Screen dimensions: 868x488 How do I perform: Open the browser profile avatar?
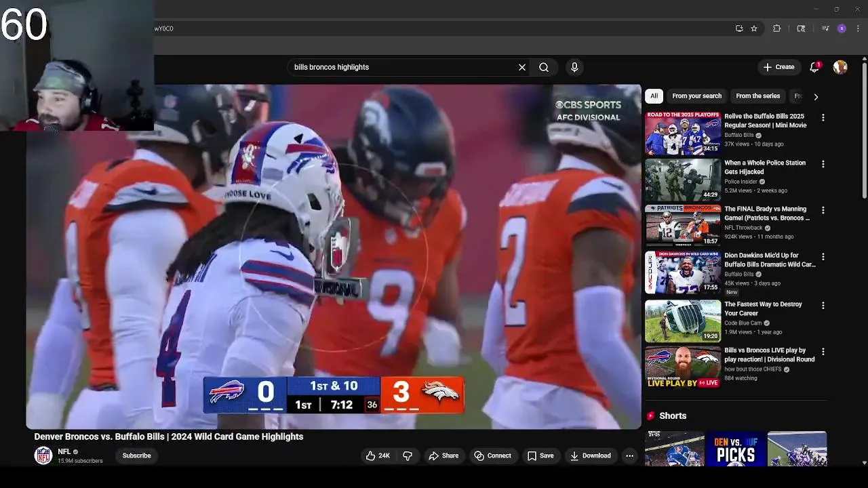[x=842, y=28]
